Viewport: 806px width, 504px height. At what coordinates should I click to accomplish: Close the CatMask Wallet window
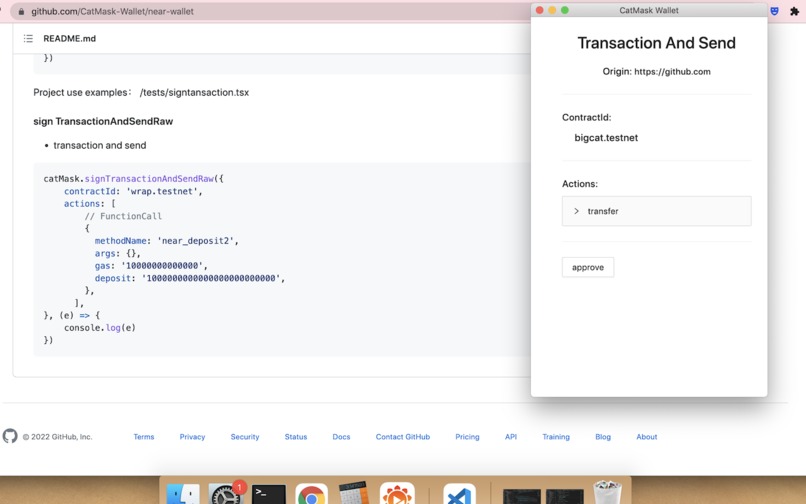pyautogui.click(x=539, y=10)
